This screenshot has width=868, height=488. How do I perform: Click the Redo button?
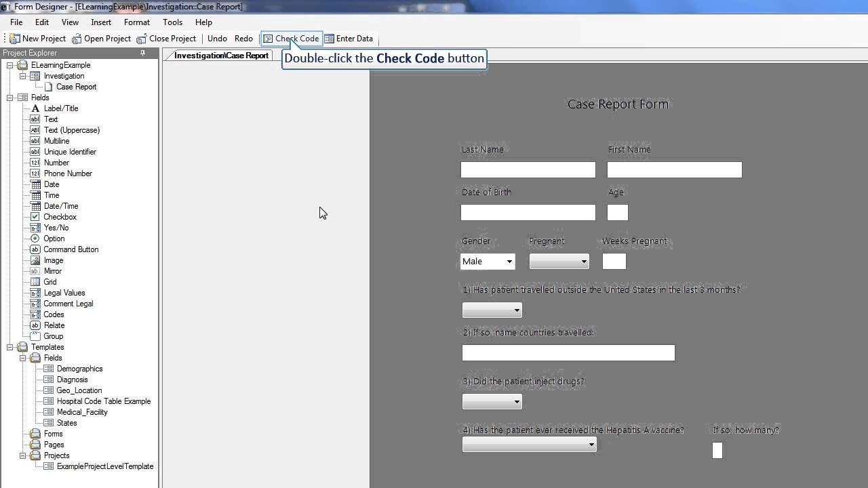click(243, 39)
